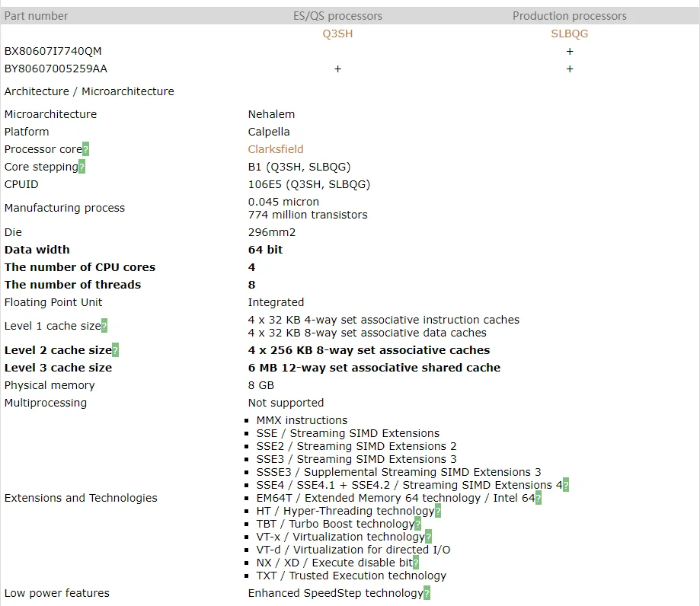Click the Part number header label
This screenshot has height=606, width=700.
[36, 16]
